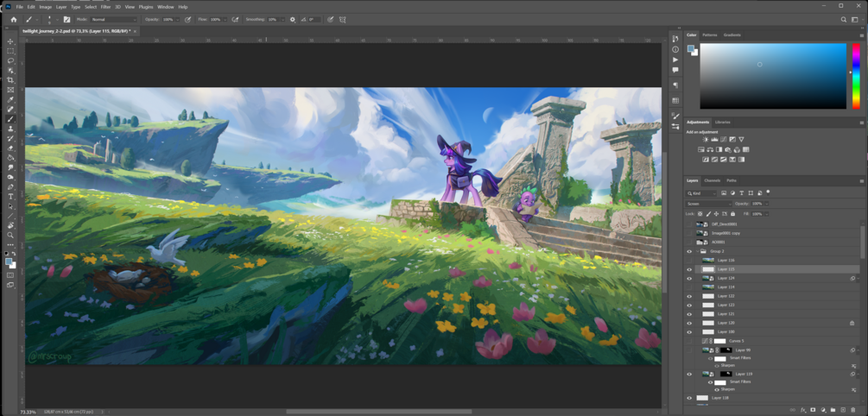868x416 pixels.
Task: Hide Layer 122
Action: (x=689, y=296)
